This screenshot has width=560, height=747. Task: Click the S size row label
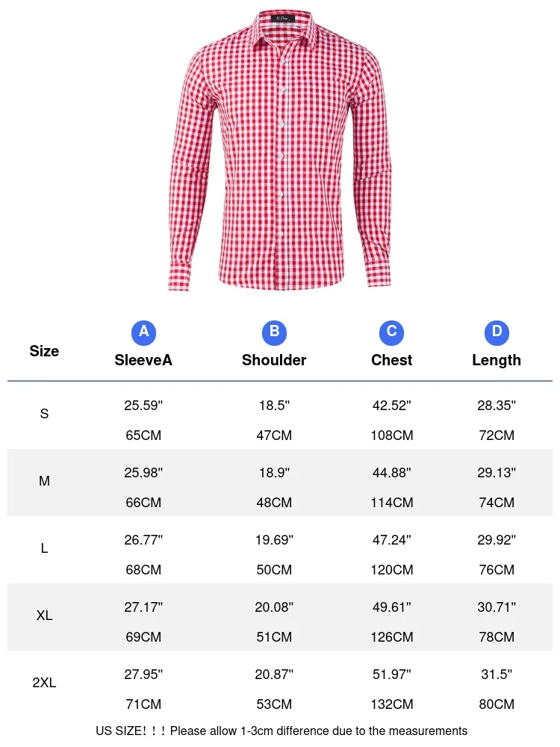pyautogui.click(x=44, y=414)
